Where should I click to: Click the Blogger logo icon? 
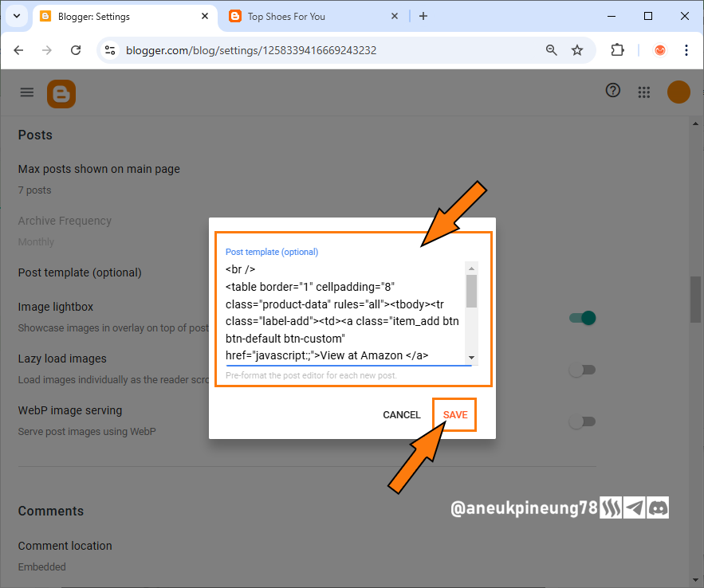pos(61,94)
